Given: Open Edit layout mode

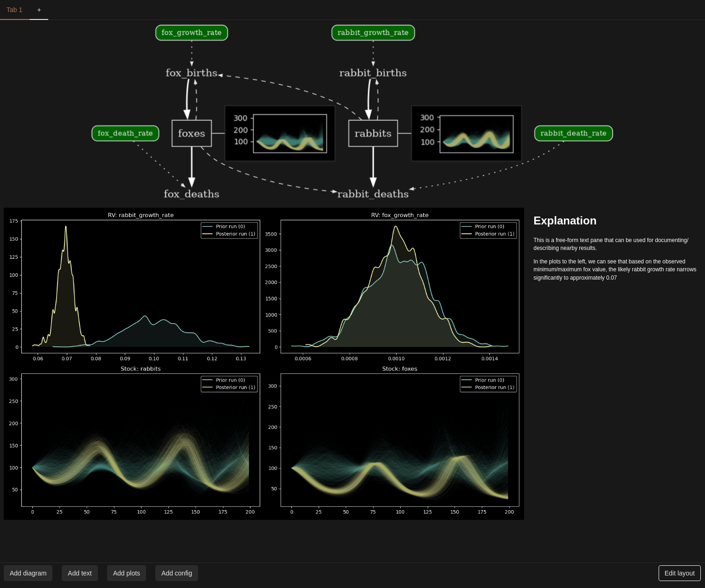Looking at the screenshot, I should click(679, 573).
